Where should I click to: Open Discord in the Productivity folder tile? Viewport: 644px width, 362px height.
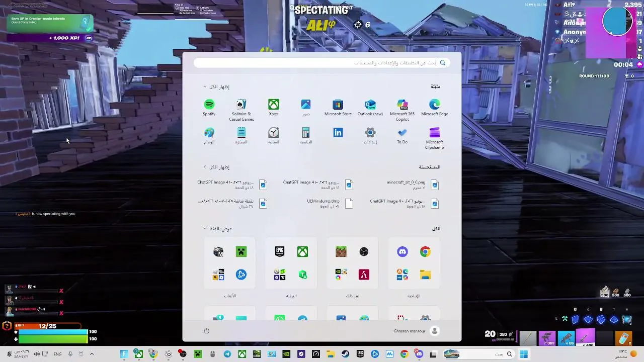[403, 252]
